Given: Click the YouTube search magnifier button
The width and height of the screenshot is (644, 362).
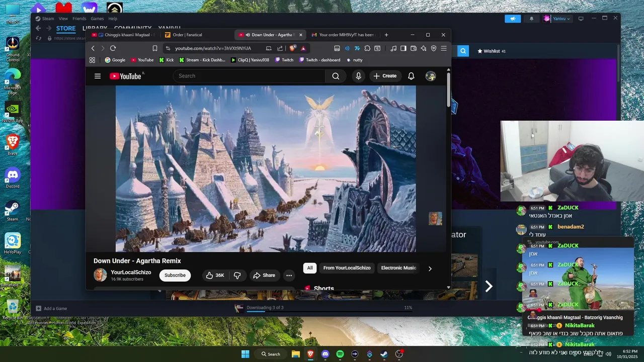Looking at the screenshot, I should (x=336, y=76).
